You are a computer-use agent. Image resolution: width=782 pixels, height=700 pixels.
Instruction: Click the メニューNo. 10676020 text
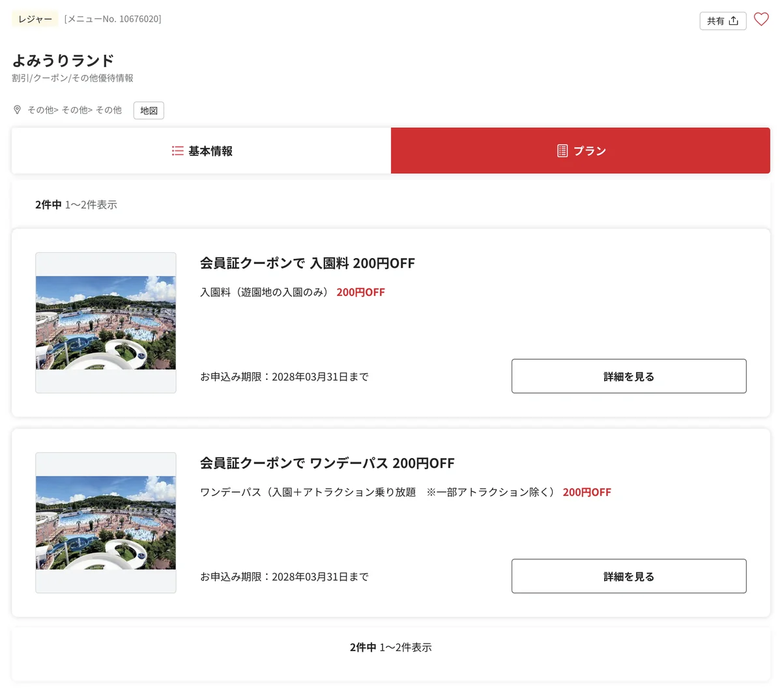(x=113, y=19)
